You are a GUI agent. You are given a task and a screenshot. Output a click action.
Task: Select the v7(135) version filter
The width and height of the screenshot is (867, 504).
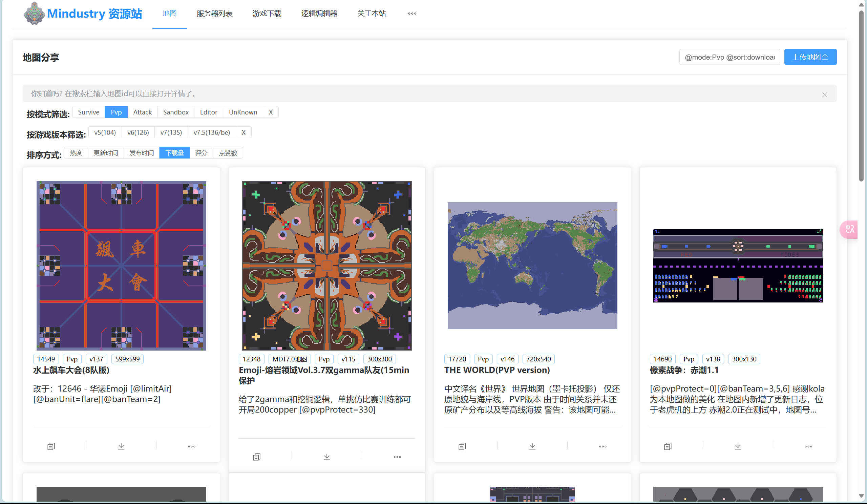pos(171,132)
